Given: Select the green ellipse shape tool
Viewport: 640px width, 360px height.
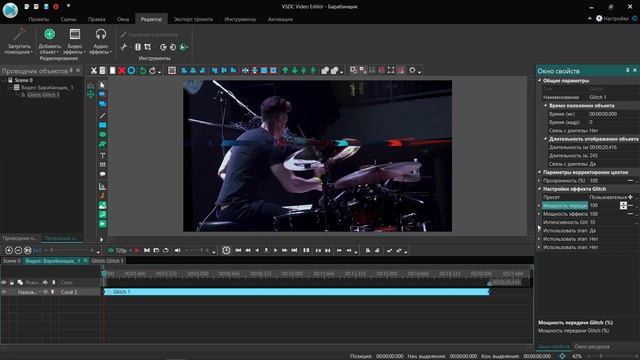Looking at the screenshot, I should [x=102, y=134].
